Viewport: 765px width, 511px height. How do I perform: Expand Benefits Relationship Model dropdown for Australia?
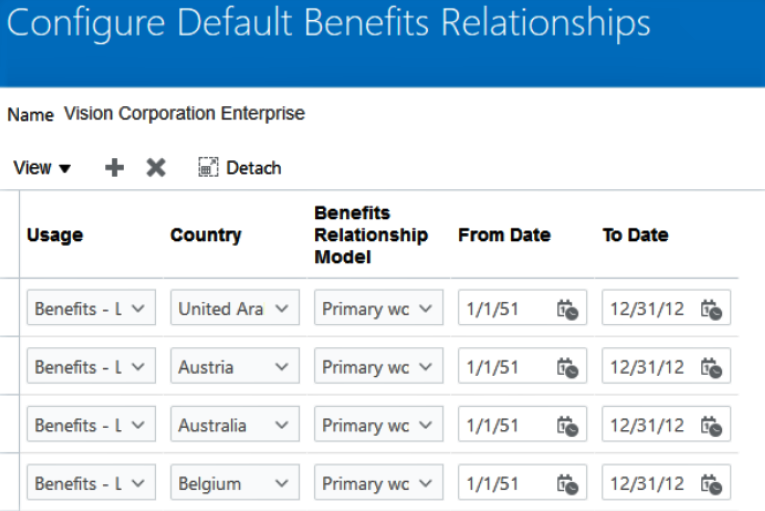(x=426, y=426)
